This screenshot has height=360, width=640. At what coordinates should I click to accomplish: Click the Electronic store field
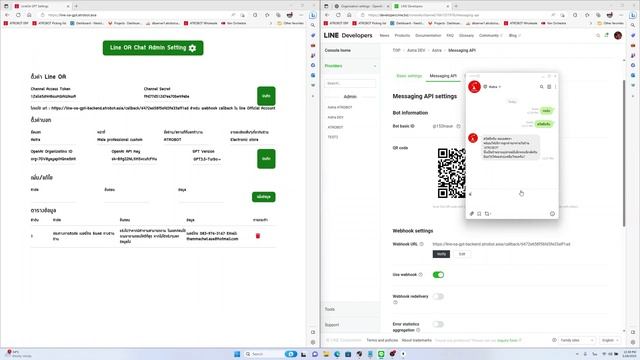[253, 140]
